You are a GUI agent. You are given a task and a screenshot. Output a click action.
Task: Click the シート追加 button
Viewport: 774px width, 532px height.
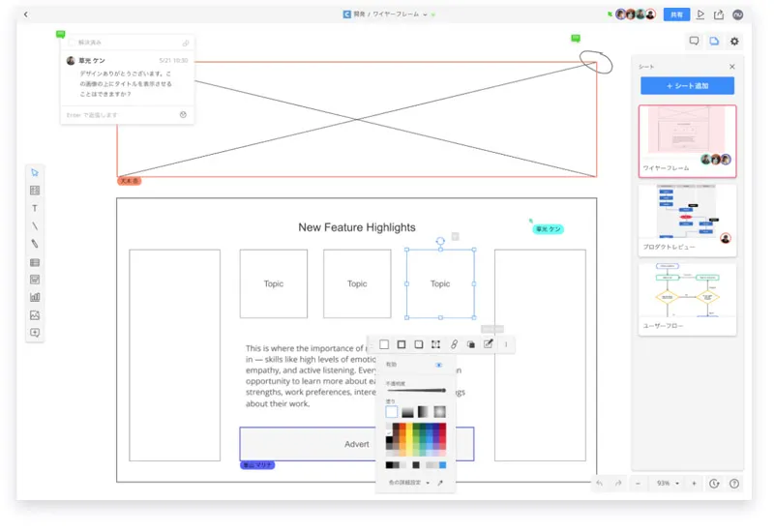point(687,86)
